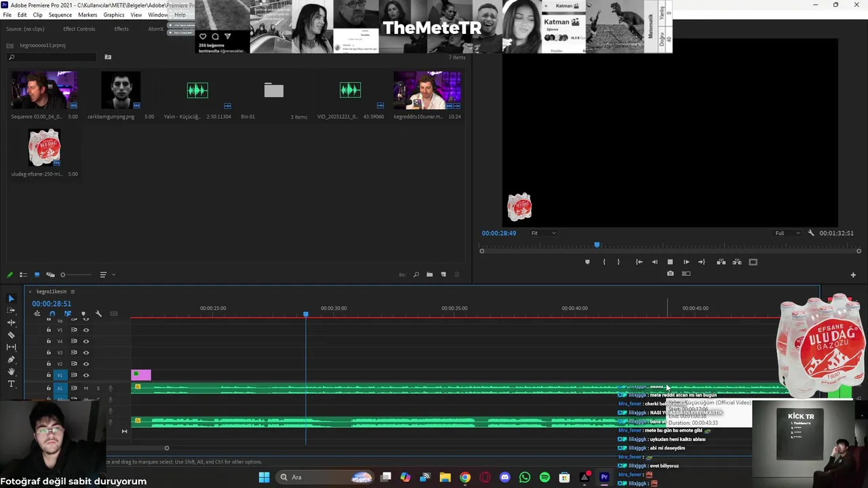This screenshot has width=868, height=488.
Task: Create New Bin in Project panel
Action: (429, 274)
